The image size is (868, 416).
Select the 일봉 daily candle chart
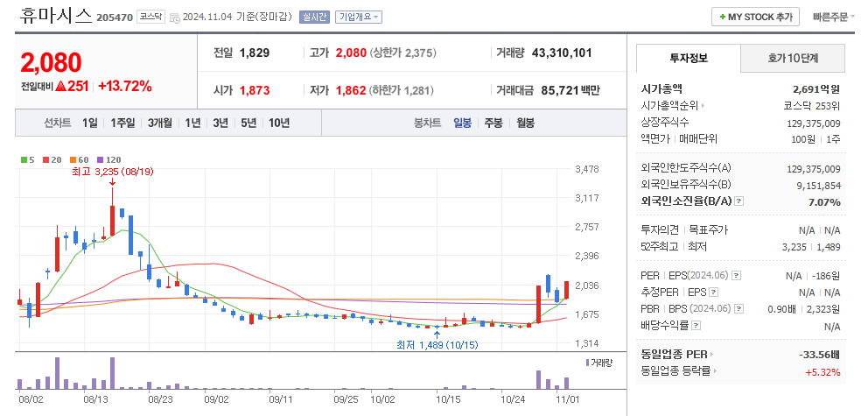462,123
